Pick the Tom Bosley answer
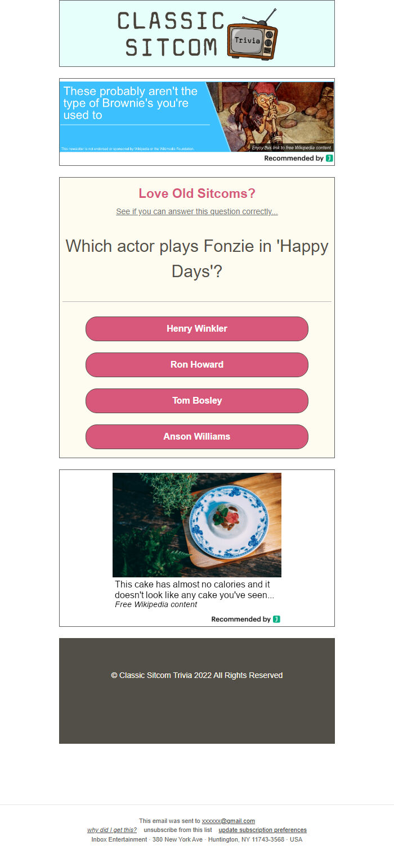This screenshot has width=394, height=868. point(197,401)
